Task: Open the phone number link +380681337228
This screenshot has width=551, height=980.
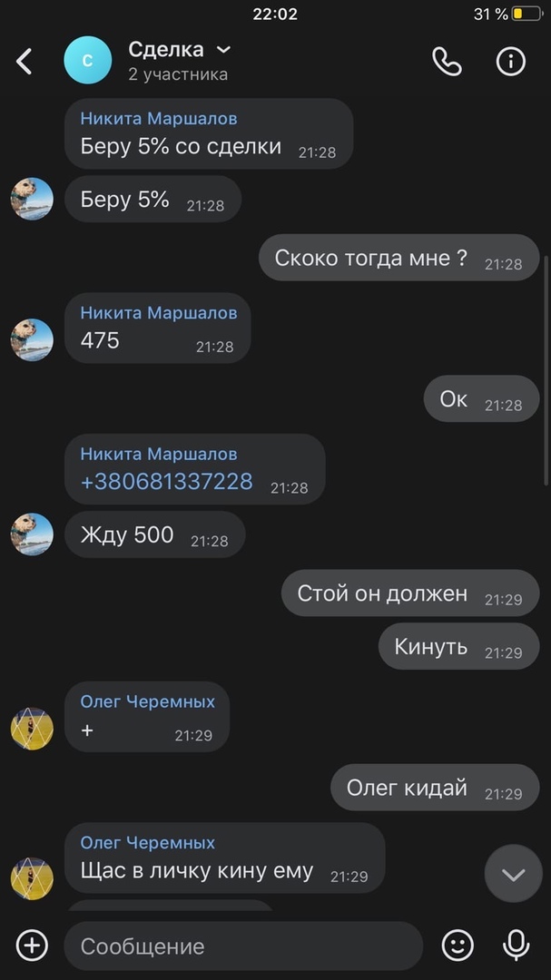Action: click(166, 481)
